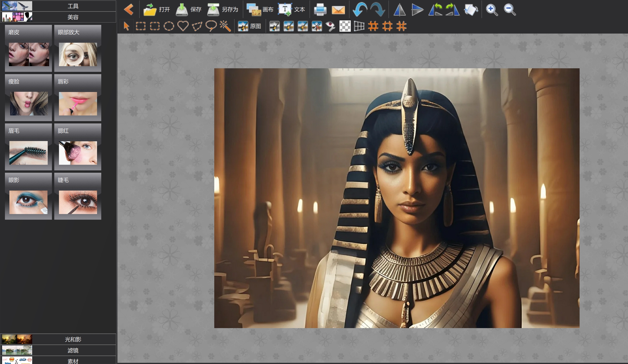Redo with the right curved arrow
Screen dimensions: 628x364
click(378, 10)
